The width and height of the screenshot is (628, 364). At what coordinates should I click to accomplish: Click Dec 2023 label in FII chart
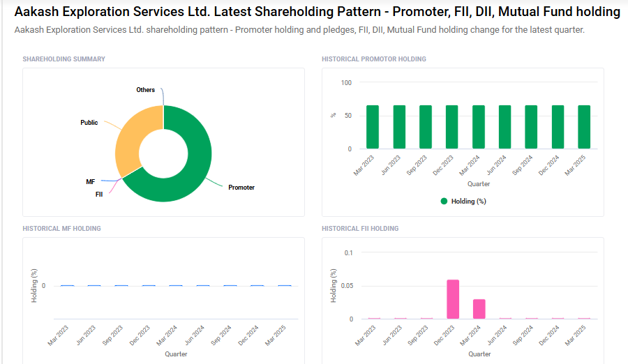pos(444,335)
